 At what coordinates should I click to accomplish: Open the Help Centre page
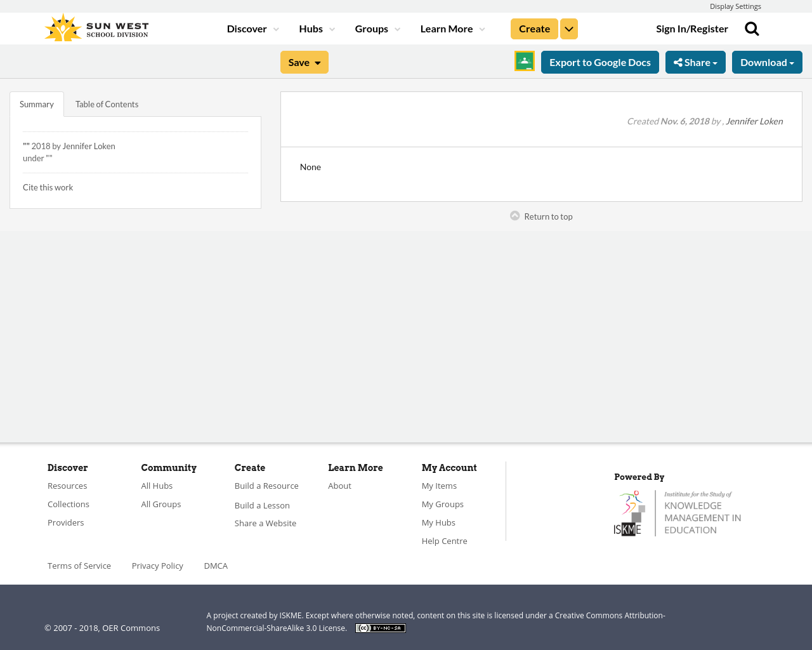[x=444, y=540]
